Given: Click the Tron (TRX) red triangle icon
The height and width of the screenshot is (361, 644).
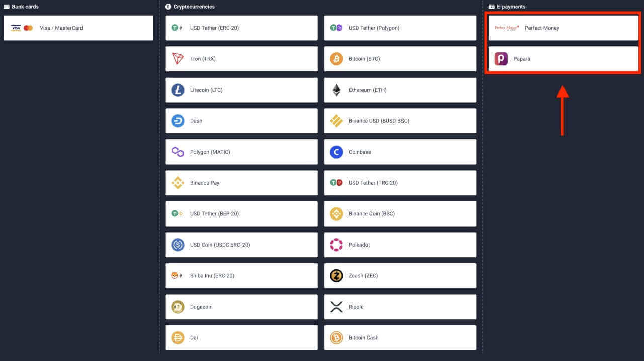Looking at the screenshot, I should [178, 59].
